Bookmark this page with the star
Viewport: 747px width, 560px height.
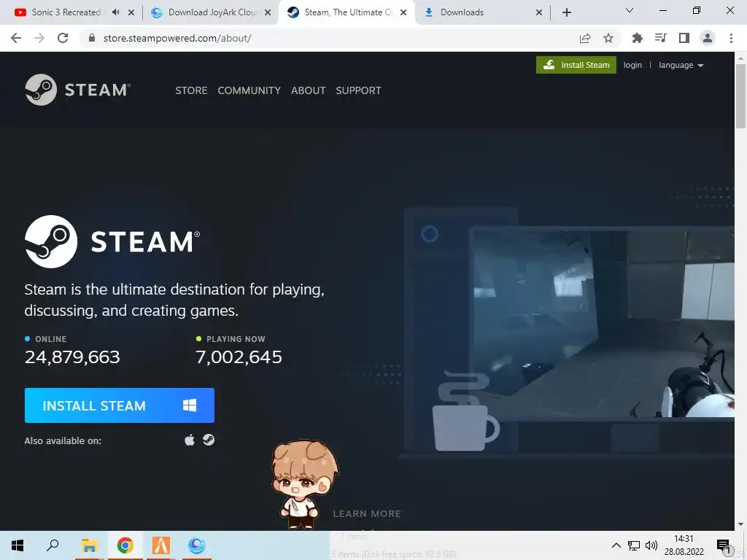click(x=608, y=38)
